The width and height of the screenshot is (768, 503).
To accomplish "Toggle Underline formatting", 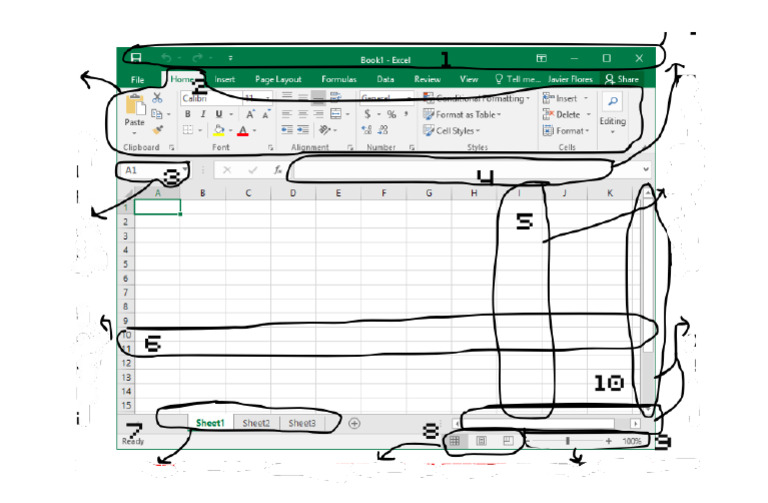I will tap(219, 115).
